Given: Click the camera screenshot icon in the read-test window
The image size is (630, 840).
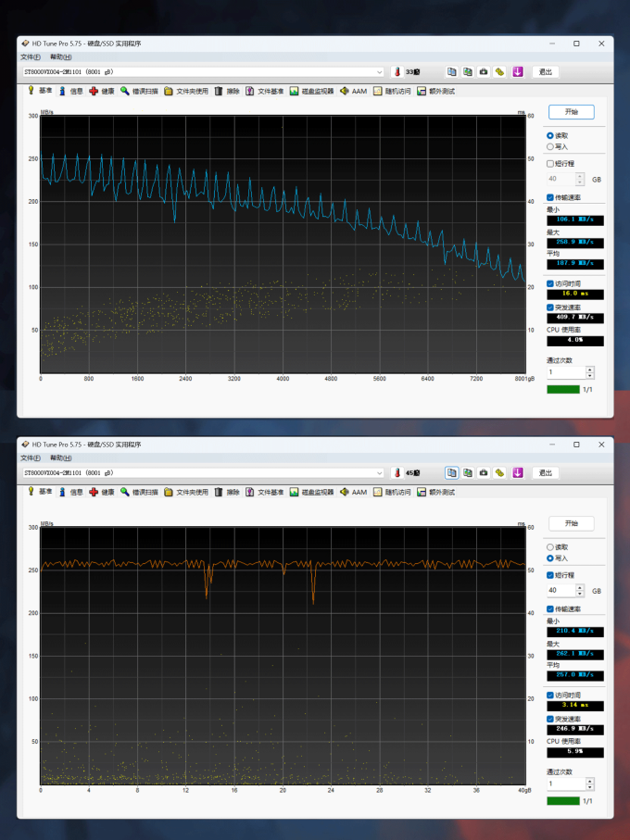Looking at the screenshot, I should [x=484, y=72].
